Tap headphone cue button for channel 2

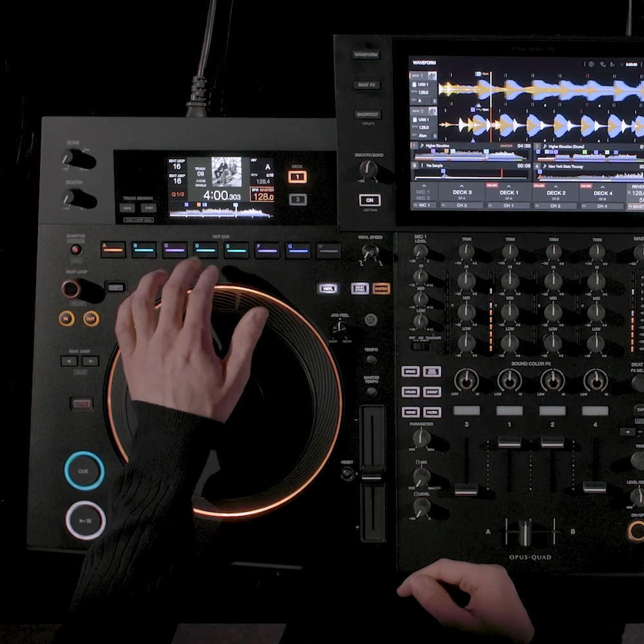[552, 410]
